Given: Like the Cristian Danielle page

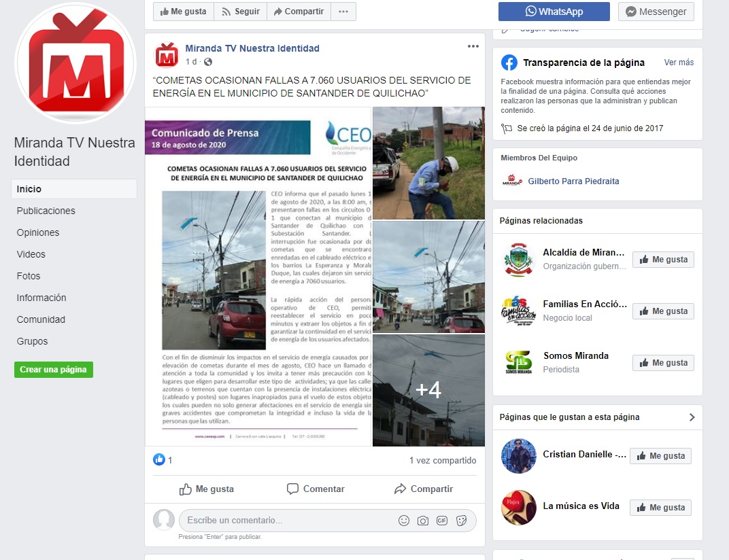Looking at the screenshot, I should (660, 456).
